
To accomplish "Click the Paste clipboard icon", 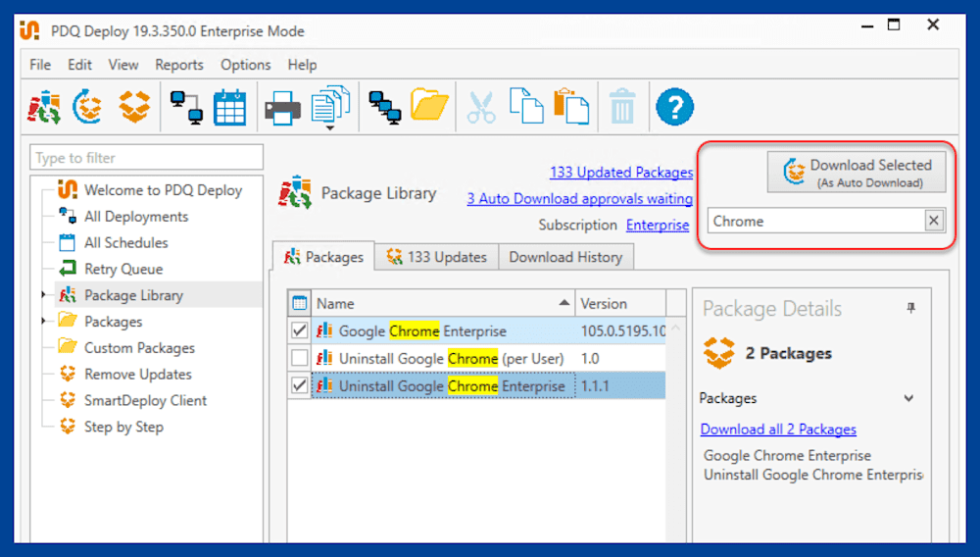I will pyautogui.click(x=571, y=106).
